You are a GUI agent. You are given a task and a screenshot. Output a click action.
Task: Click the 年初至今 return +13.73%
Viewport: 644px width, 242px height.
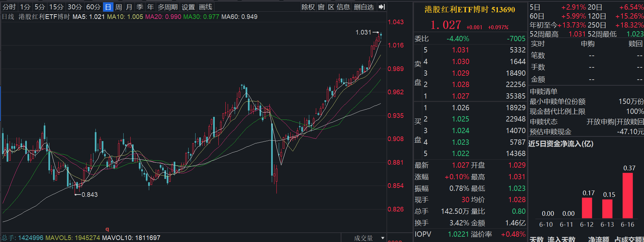(x=572, y=25)
